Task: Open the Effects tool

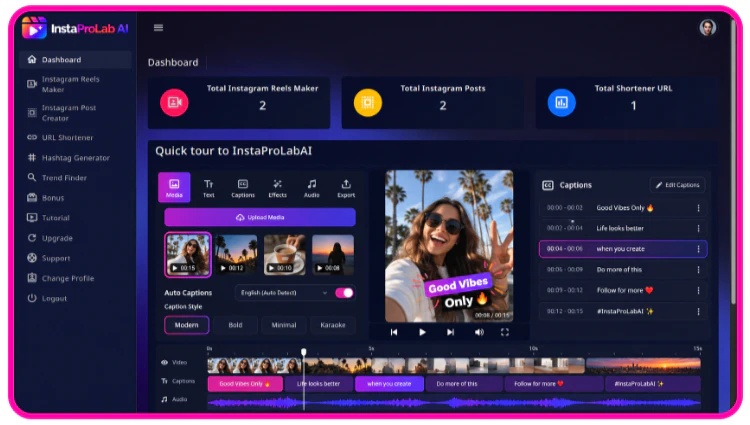Action: (277, 188)
